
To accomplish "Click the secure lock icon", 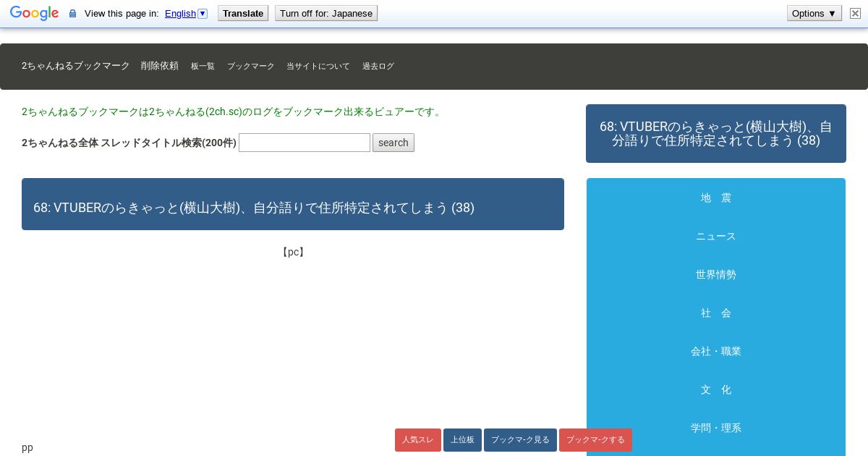I will point(72,14).
